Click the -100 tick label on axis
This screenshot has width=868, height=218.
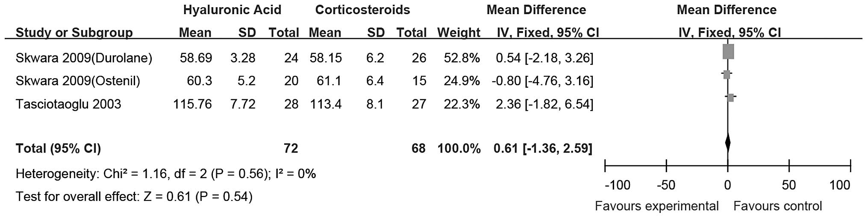tap(618, 185)
